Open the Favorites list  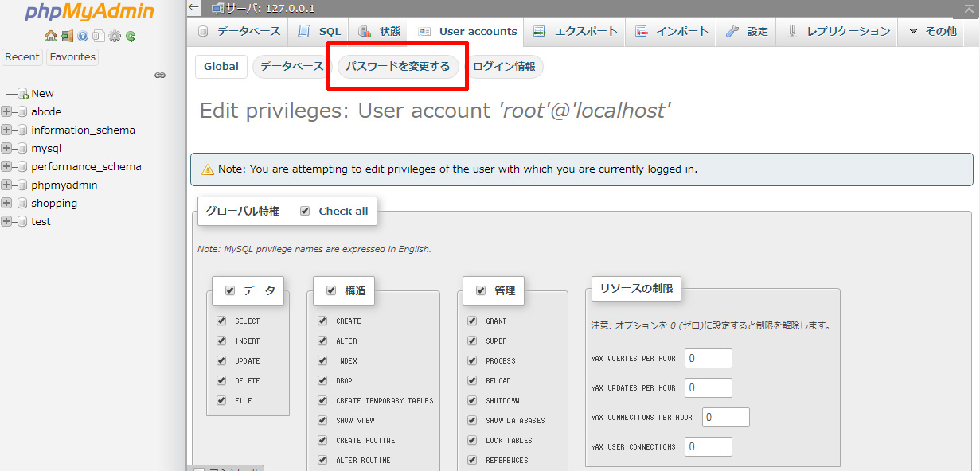pyautogui.click(x=72, y=57)
